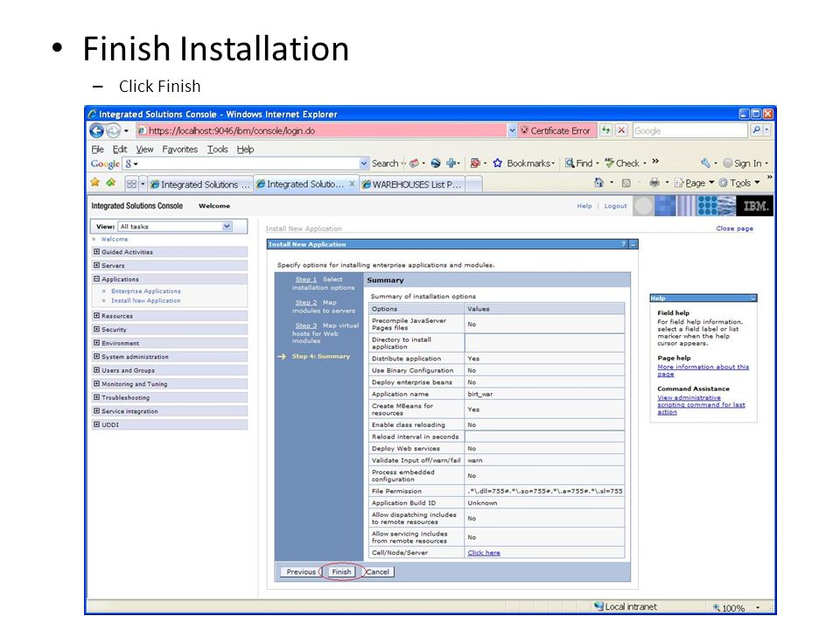This screenshot has width=840, height=630.
Task: Click the Google toolbar Find button
Action: pos(579,163)
